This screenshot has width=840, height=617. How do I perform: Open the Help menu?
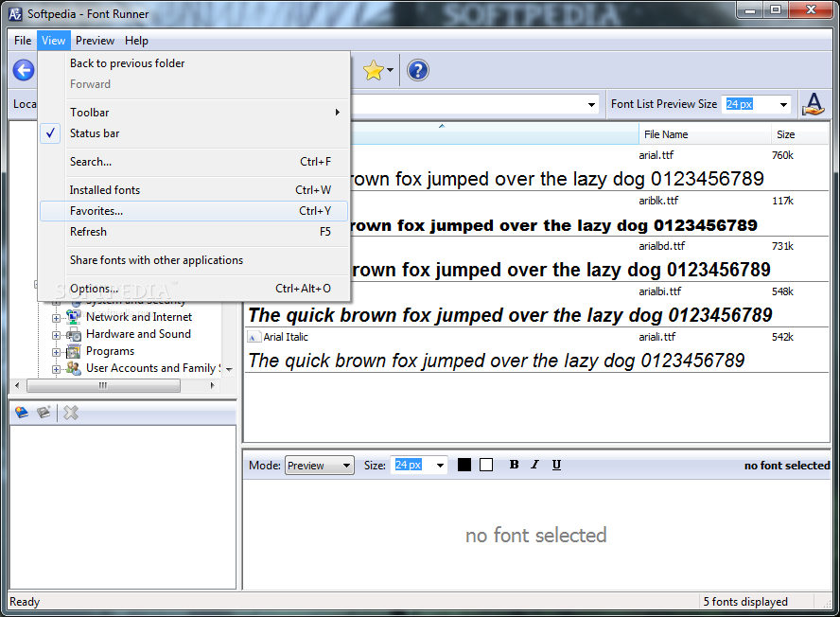(x=136, y=41)
